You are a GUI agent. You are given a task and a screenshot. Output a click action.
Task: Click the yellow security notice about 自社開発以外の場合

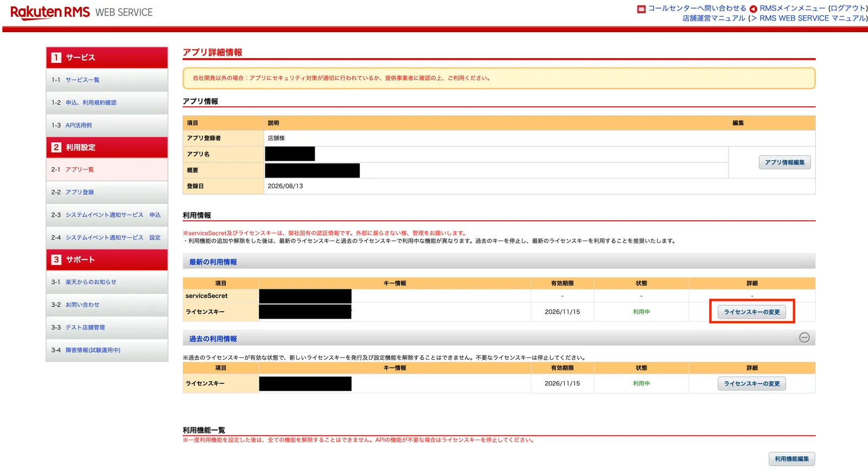[x=499, y=78]
